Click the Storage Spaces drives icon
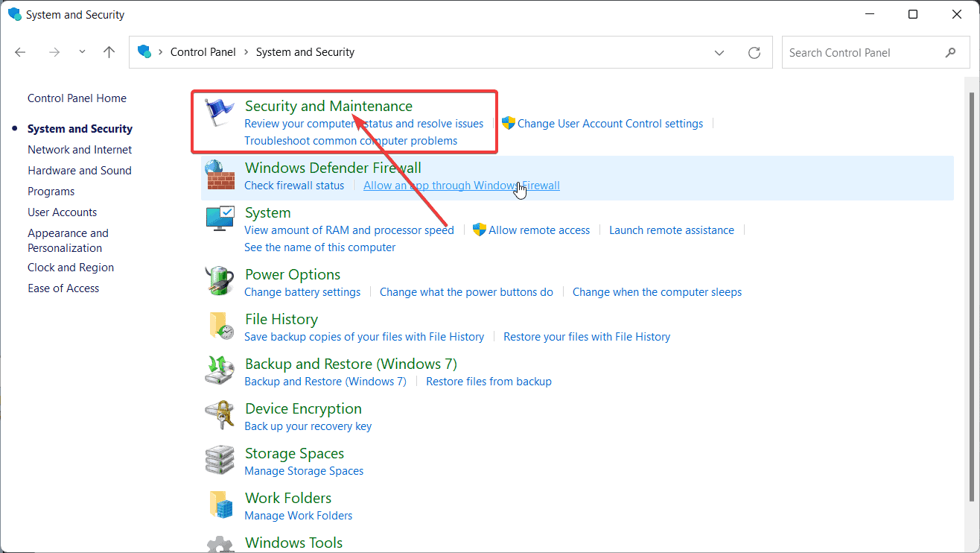Image resolution: width=980 pixels, height=553 pixels. (x=220, y=461)
